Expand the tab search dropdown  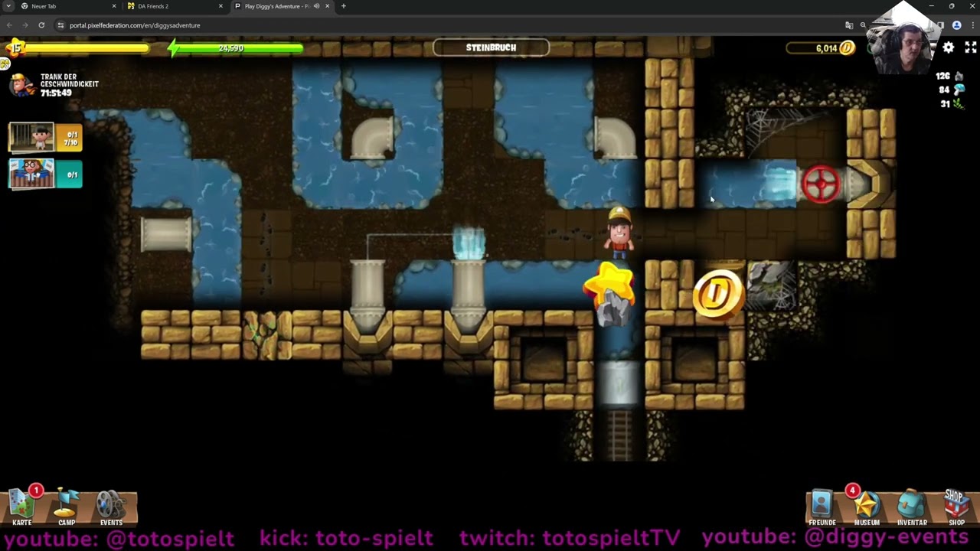8,6
